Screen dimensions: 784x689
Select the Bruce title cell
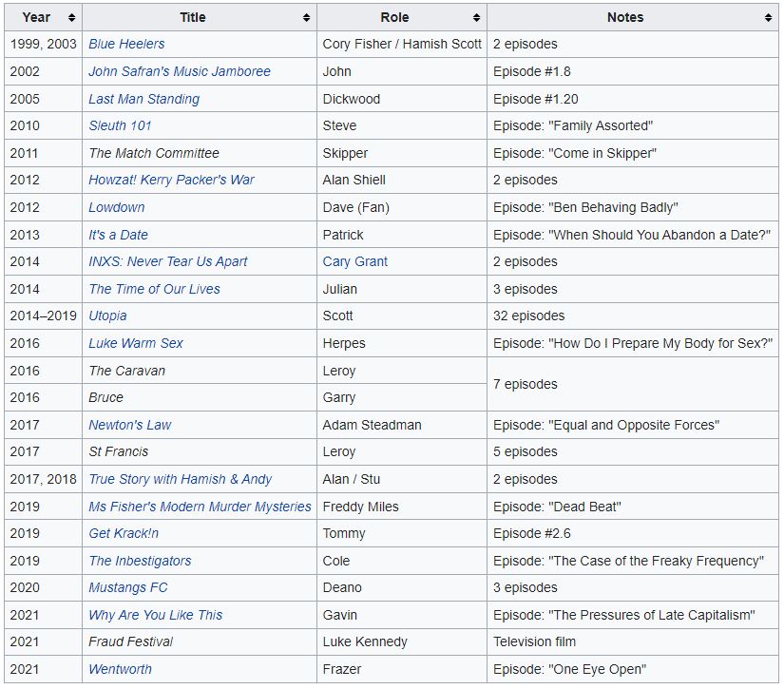click(x=200, y=397)
